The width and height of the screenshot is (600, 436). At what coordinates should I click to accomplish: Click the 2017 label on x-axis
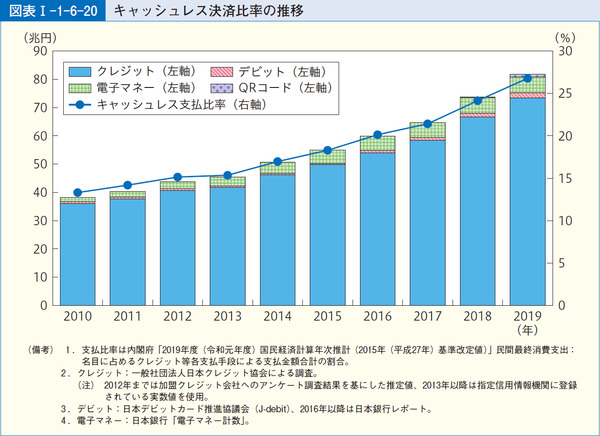click(x=427, y=318)
